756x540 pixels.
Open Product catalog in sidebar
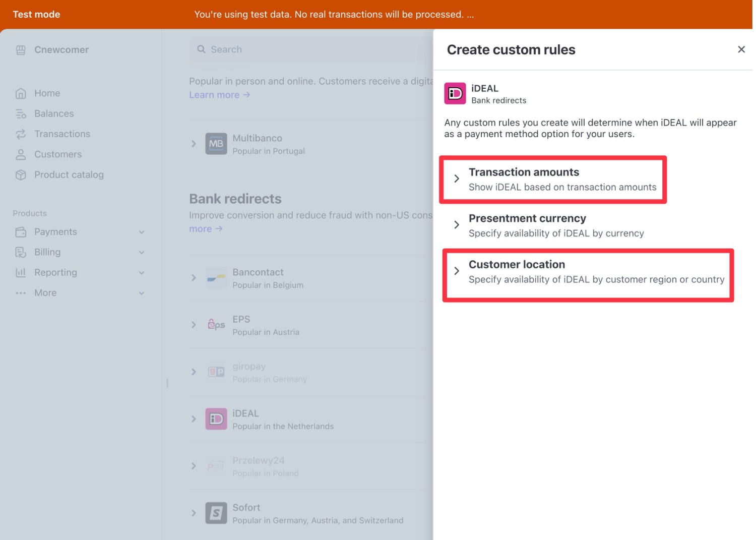[x=69, y=175]
